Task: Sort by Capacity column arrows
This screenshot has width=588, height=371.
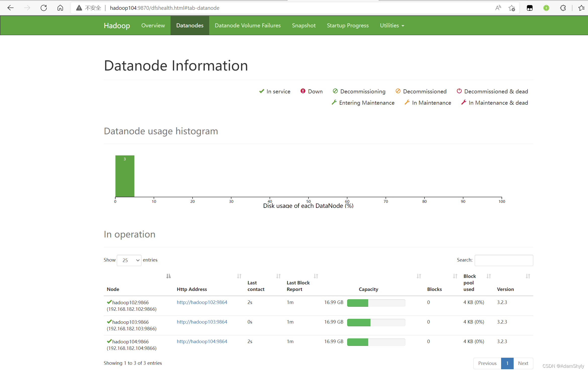Action: pyautogui.click(x=419, y=276)
